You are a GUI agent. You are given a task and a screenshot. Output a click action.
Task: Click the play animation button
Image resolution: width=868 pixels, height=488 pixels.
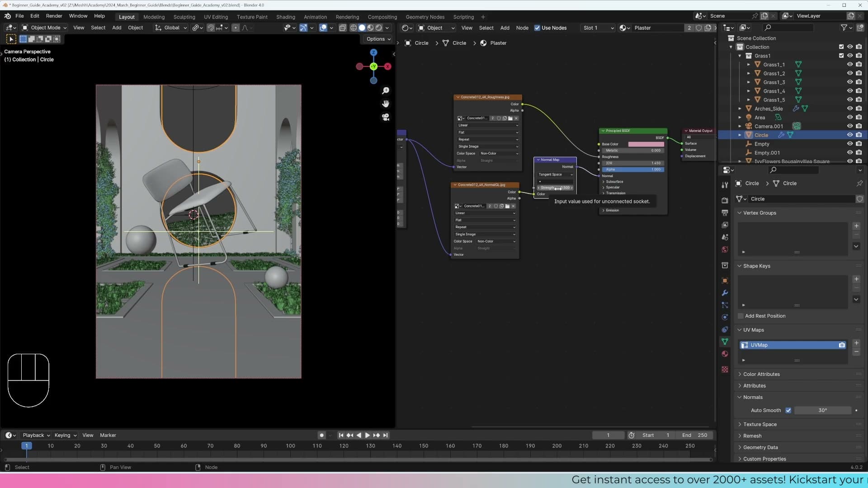click(368, 436)
